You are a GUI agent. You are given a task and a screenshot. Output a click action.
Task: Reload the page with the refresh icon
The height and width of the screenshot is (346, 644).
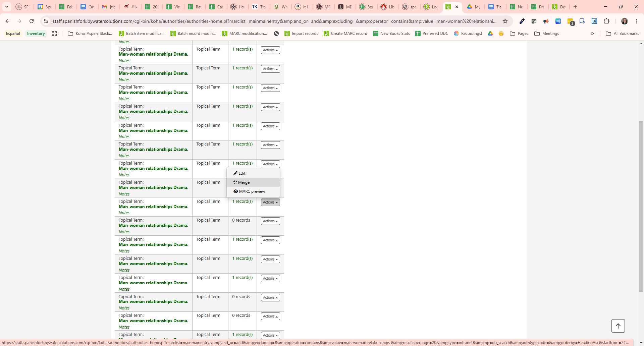click(32, 21)
